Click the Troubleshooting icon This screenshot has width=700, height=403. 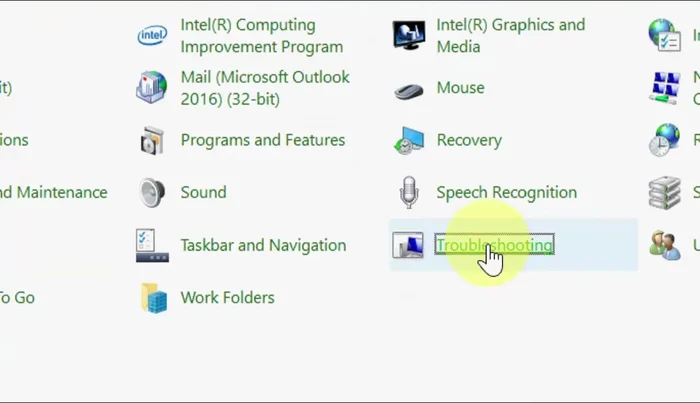pos(408,245)
